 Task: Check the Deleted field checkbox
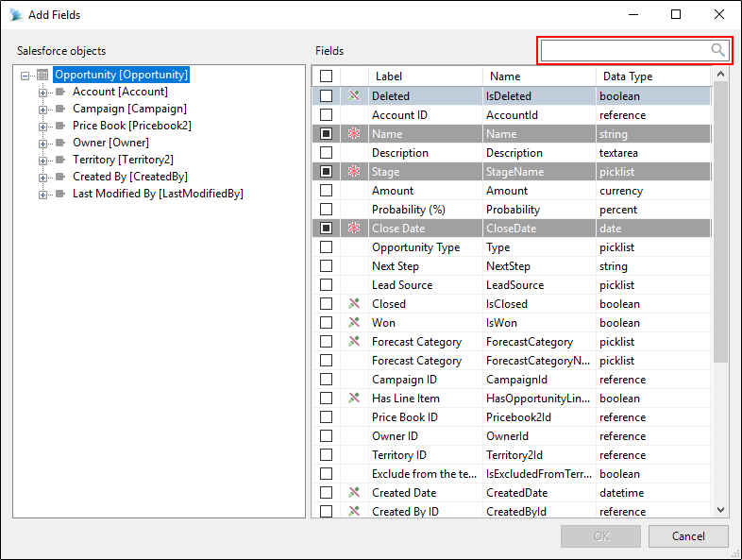tap(326, 95)
